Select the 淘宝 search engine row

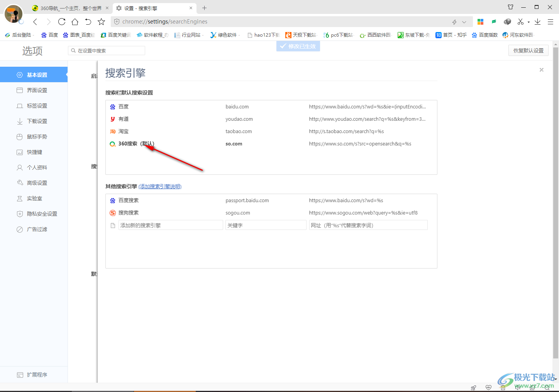point(271,131)
